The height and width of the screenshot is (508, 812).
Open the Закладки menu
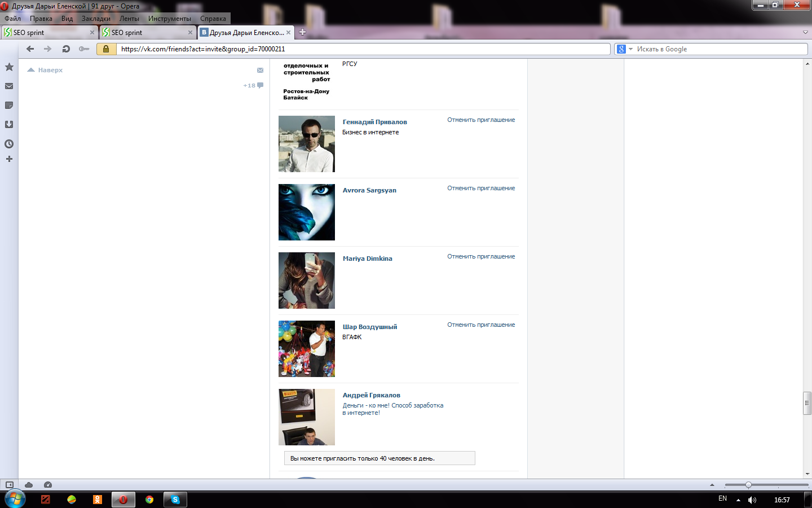coord(96,19)
